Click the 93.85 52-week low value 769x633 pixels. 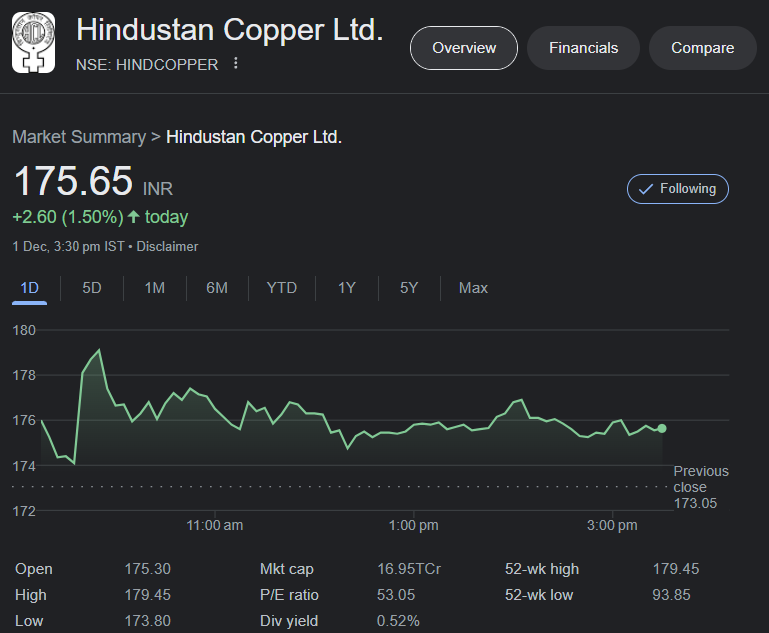click(x=671, y=595)
